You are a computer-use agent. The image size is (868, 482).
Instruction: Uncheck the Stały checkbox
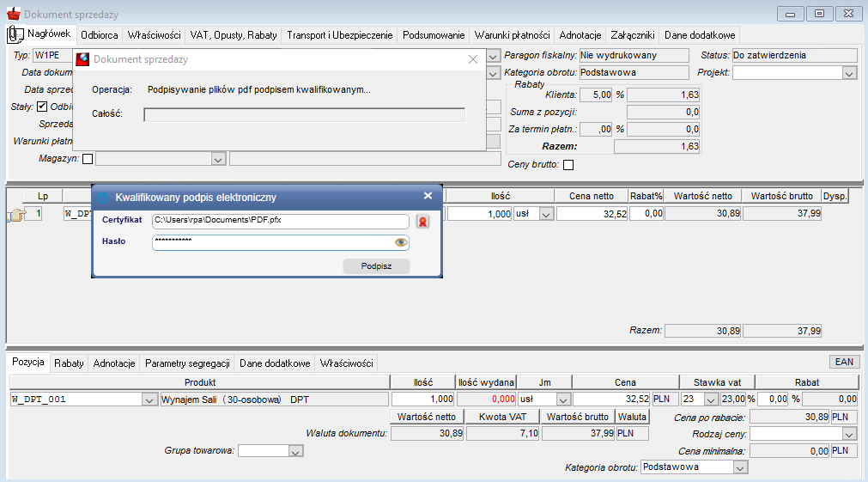pyautogui.click(x=42, y=107)
